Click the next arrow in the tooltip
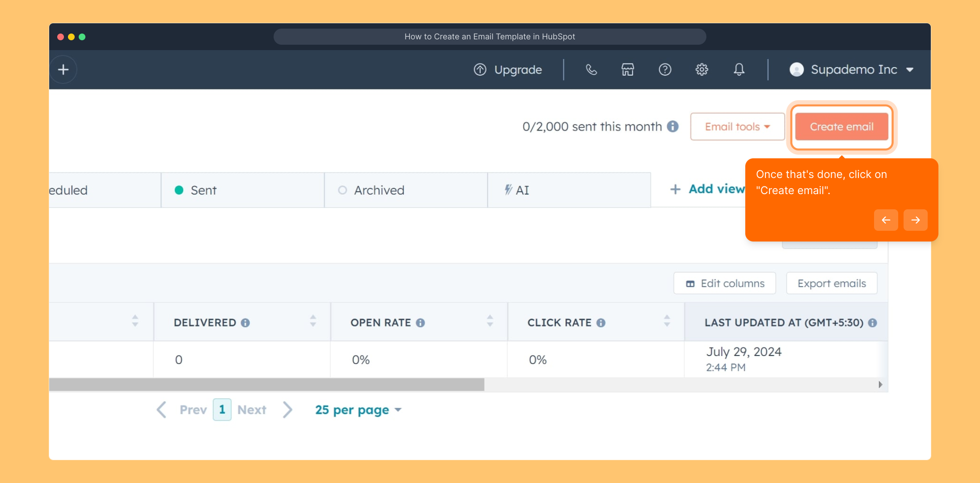The width and height of the screenshot is (980, 483). 915,220
